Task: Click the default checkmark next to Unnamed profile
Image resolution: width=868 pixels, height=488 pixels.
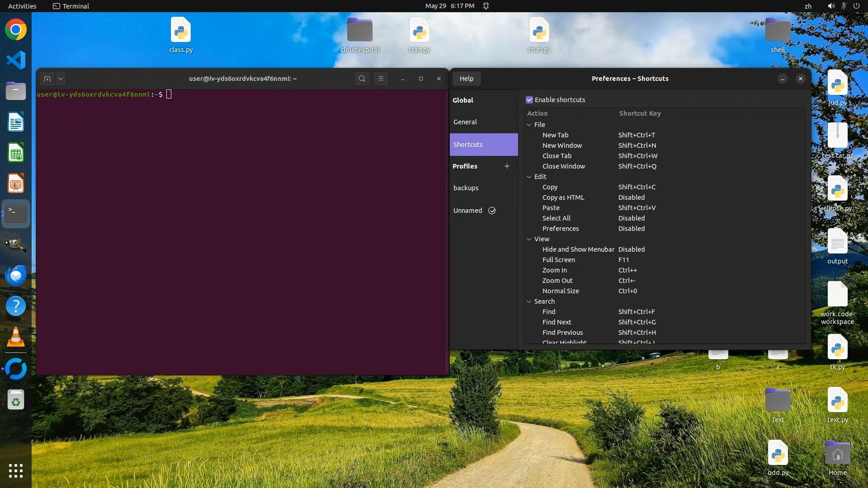Action: click(x=492, y=211)
